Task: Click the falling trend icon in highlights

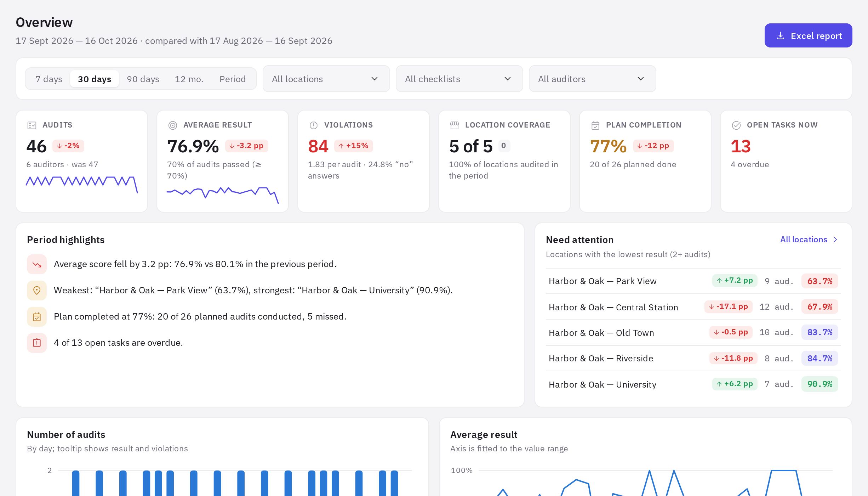Action: point(37,264)
